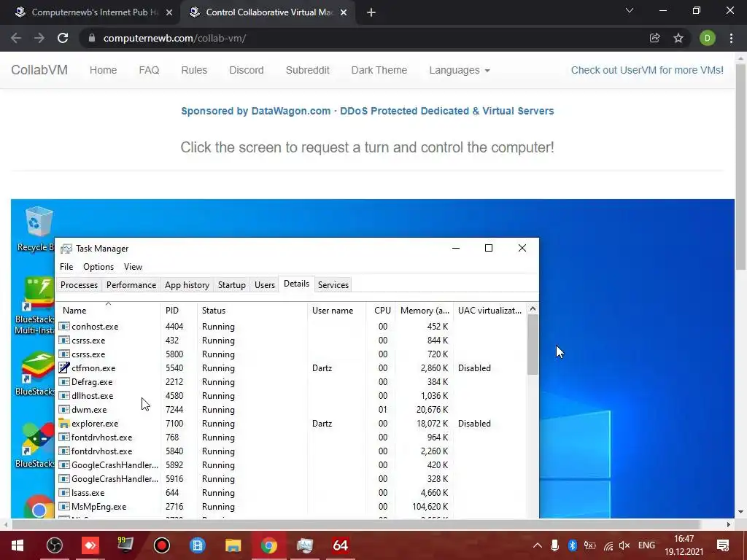Switch to the Performance tab
The height and width of the screenshot is (560, 747).
[x=131, y=285]
